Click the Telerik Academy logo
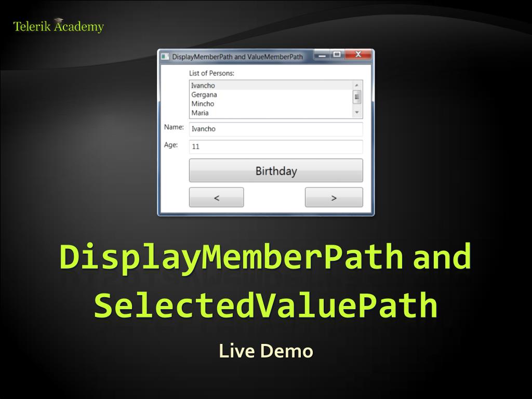This screenshot has width=532, height=399. [x=58, y=26]
